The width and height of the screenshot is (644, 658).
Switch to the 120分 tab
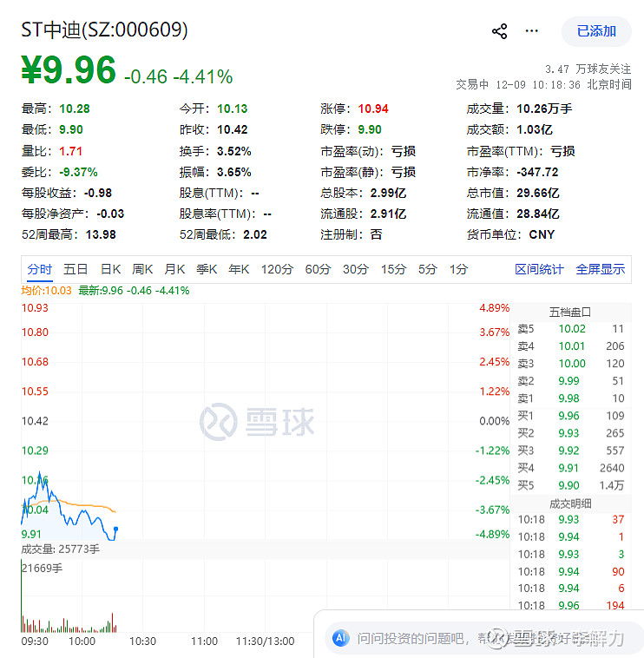(277, 269)
